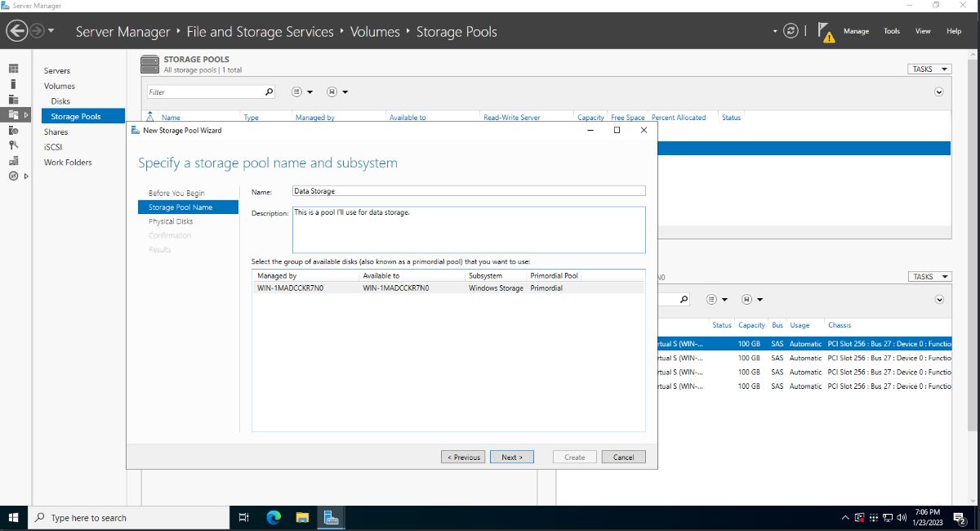This screenshot has width=980, height=531.
Task: Open the Tools menu
Action: click(x=891, y=31)
